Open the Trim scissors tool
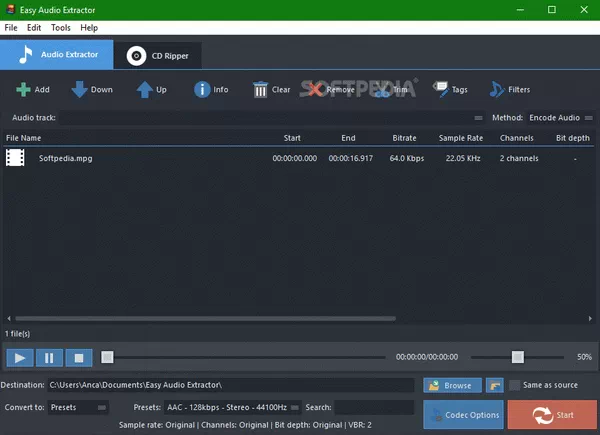This screenshot has height=435, width=600. [x=382, y=90]
